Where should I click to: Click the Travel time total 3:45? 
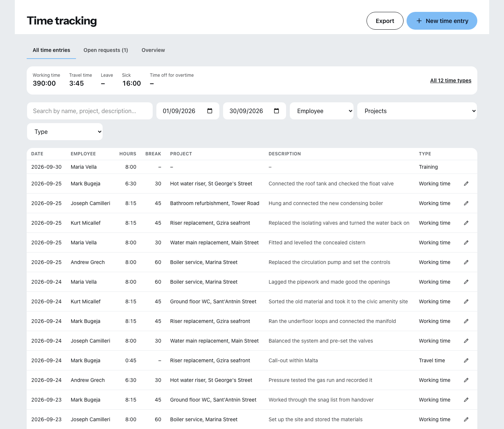tap(76, 83)
